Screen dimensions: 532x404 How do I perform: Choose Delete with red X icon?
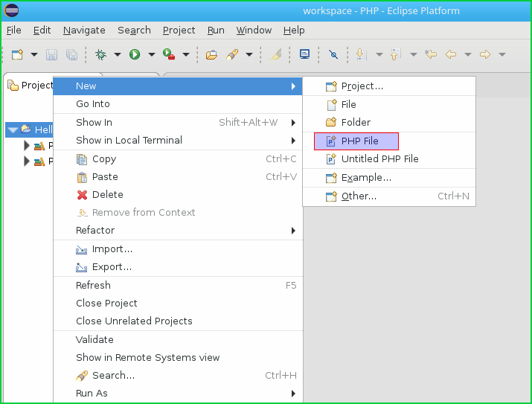(x=178, y=195)
